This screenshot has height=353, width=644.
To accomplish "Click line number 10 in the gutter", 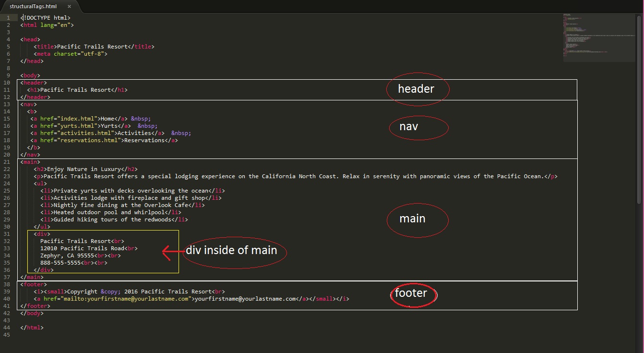I will click(7, 83).
